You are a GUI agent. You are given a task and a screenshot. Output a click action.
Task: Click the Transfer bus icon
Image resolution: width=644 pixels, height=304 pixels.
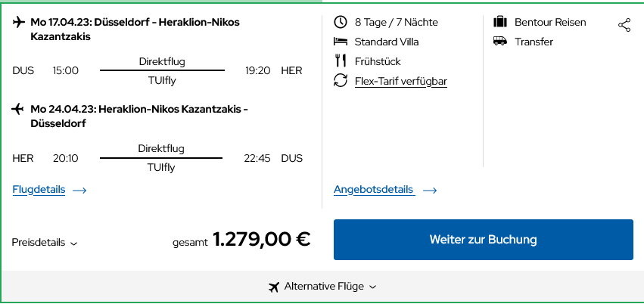pos(500,42)
